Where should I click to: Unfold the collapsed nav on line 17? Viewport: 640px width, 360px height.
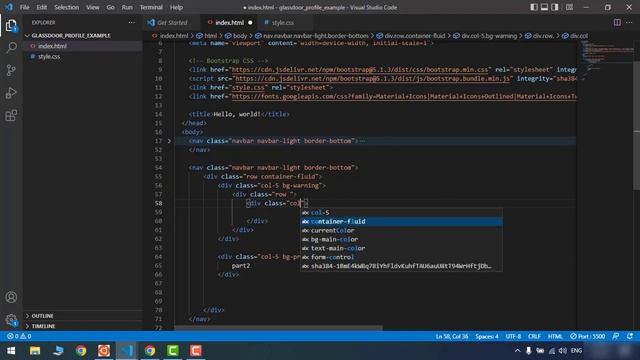[169, 141]
